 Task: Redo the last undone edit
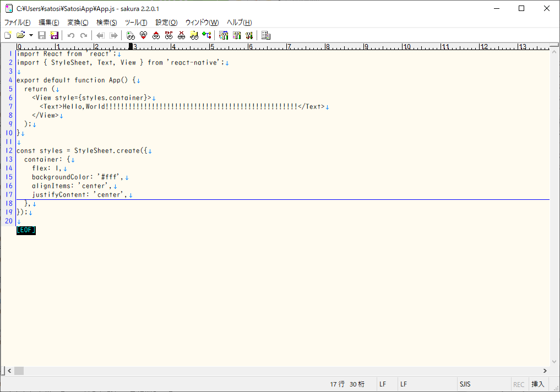click(x=84, y=35)
